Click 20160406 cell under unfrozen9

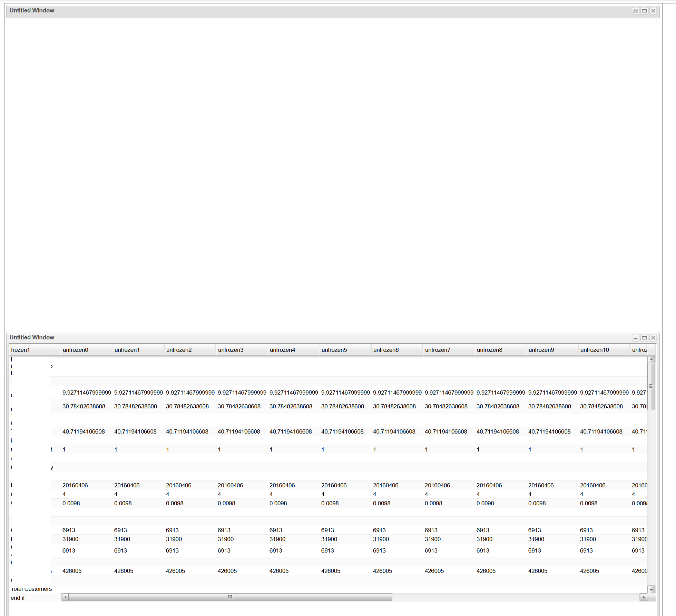click(552, 485)
